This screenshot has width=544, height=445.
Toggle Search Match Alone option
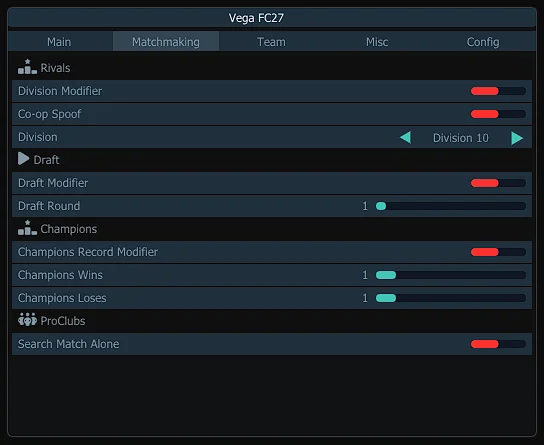click(498, 344)
